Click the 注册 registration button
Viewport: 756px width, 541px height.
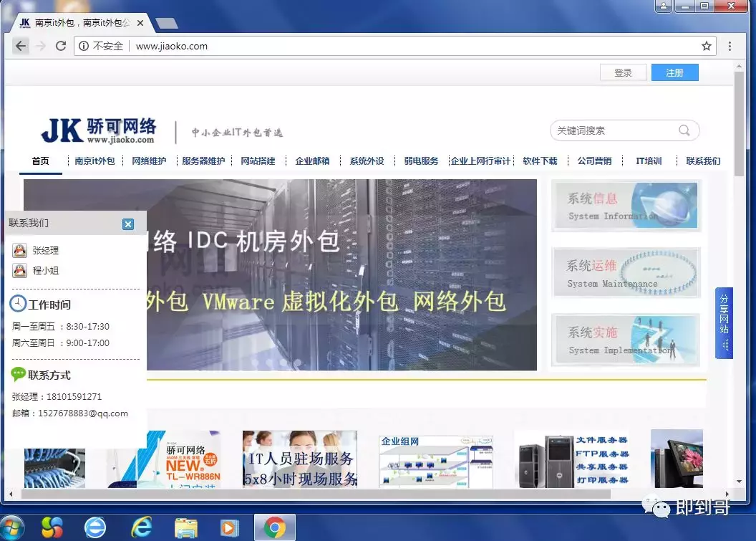pyautogui.click(x=674, y=72)
